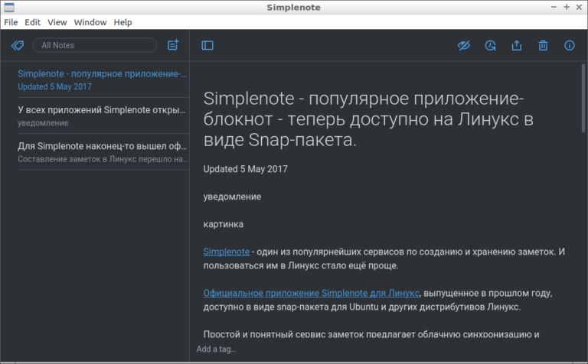Share the current note
The height and width of the screenshot is (364, 588).
click(x=517, y=45)
